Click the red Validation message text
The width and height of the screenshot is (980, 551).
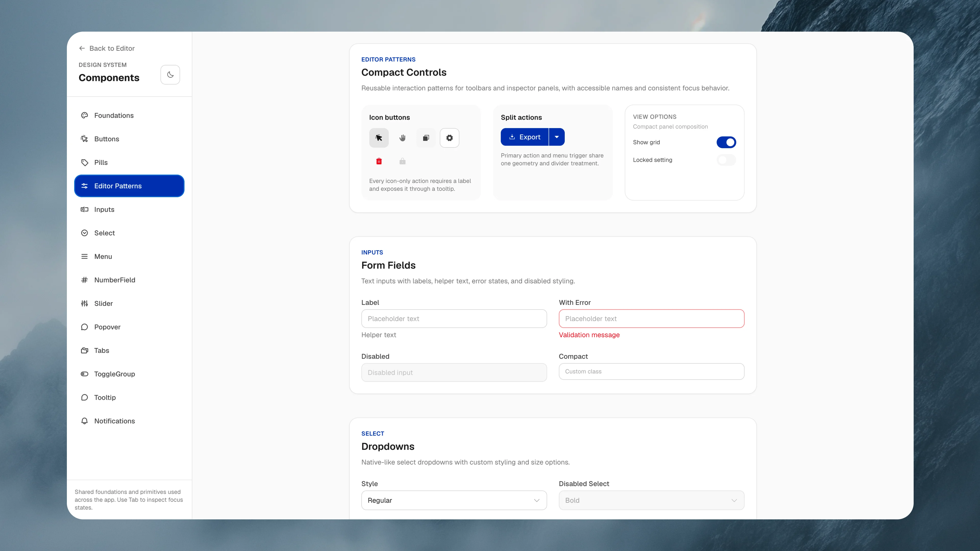click(x=589, y=335)
